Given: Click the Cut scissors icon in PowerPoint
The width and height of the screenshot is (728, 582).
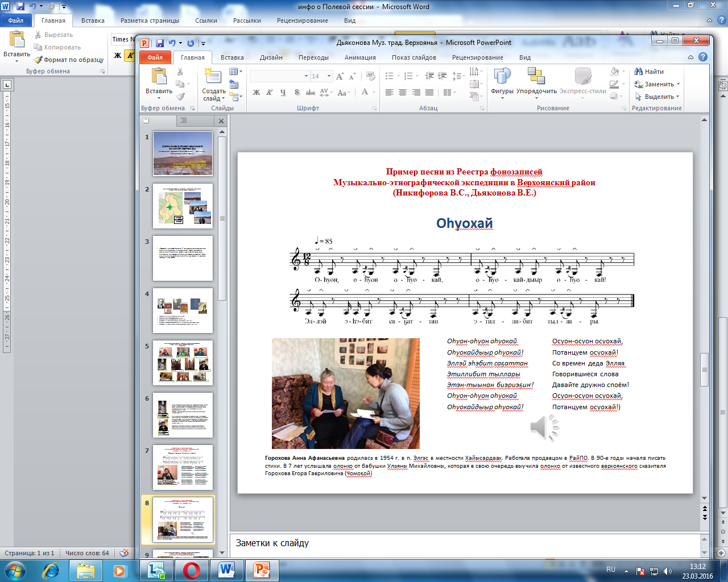Looking at the screenshot, I should 180,72.
